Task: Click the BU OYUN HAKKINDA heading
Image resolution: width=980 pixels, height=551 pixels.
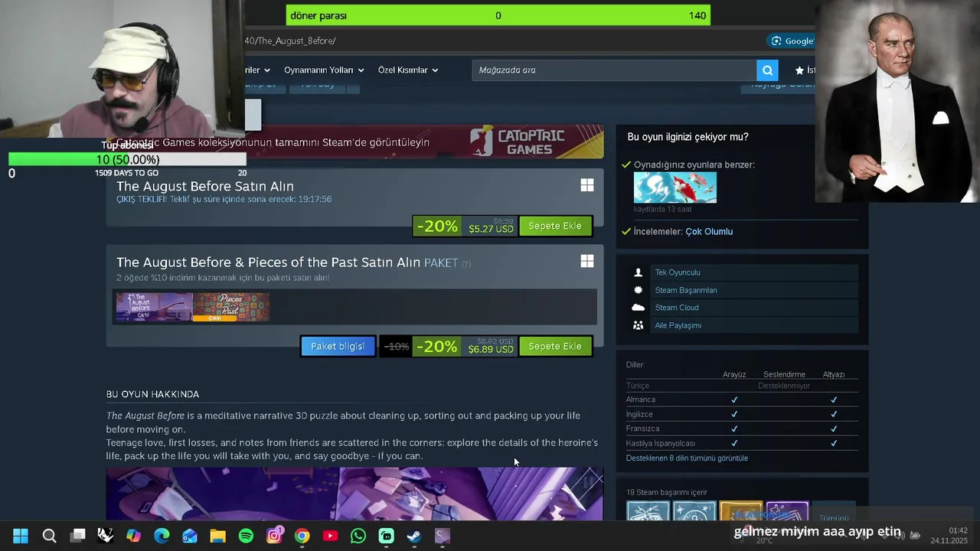Action: pyautogui.click(x=152, y=394)
